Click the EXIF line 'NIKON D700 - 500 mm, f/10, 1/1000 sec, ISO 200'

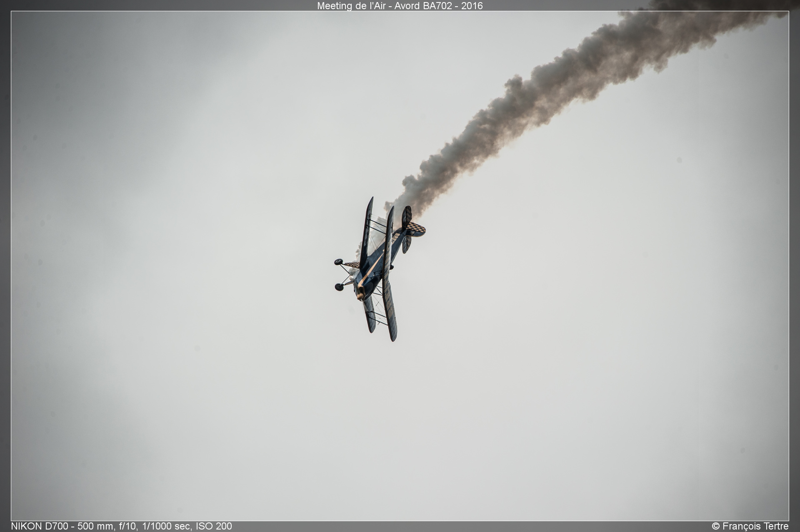[121, 526]
